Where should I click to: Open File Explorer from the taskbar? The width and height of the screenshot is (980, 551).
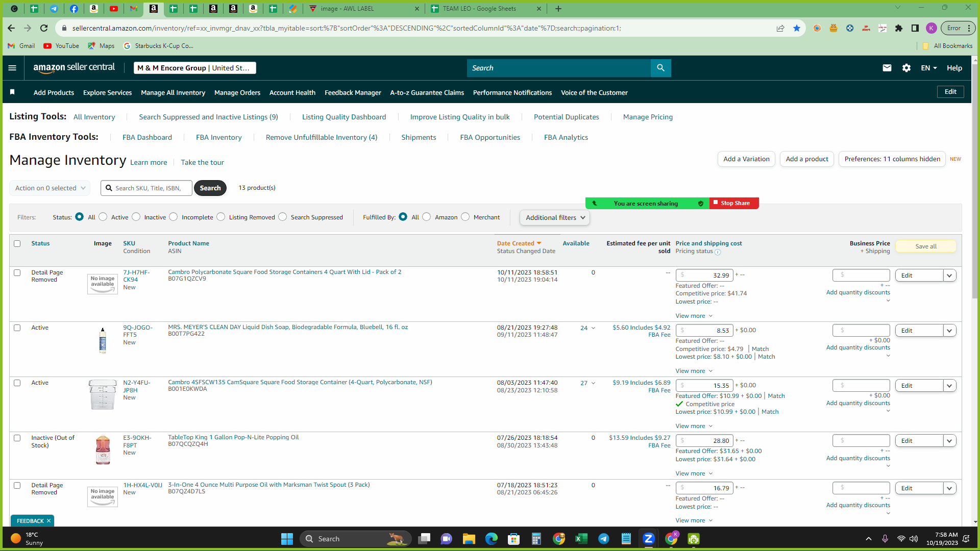(469, 539)
